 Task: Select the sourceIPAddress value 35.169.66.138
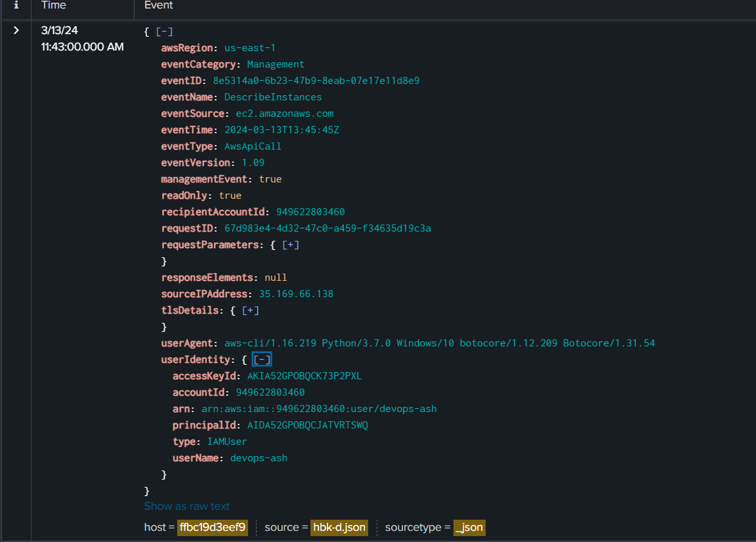[x=296, y=294]
